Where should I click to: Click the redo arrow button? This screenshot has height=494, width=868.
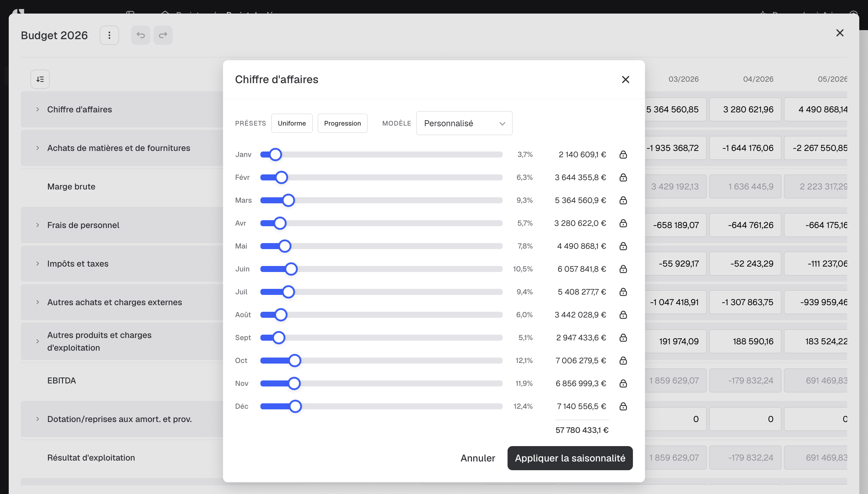click(x=163, y=35)
